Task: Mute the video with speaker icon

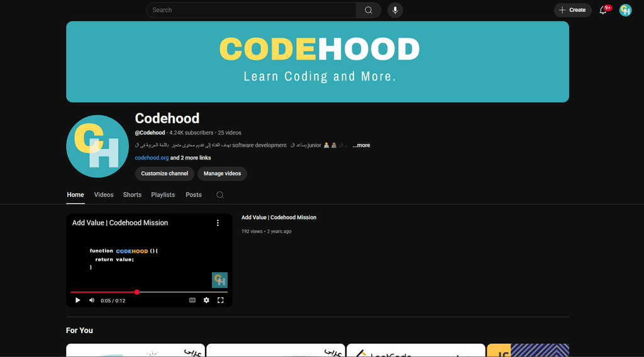Action: coord(92,300)
